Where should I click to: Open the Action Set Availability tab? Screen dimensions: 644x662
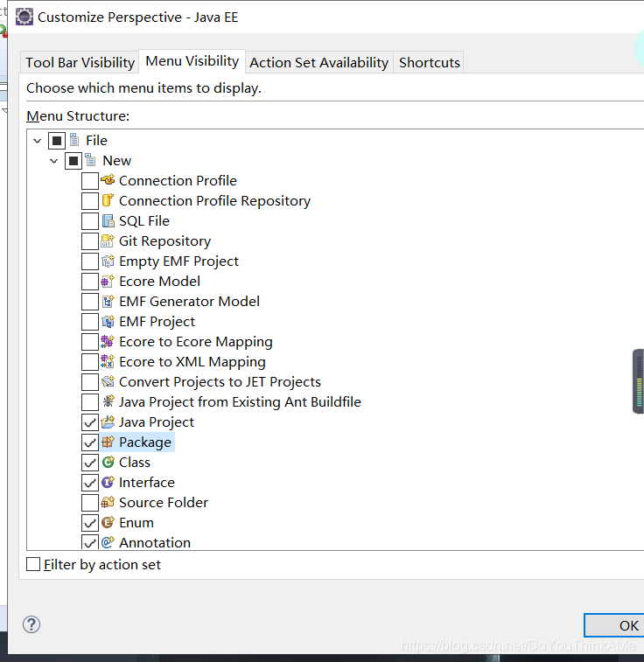(x=318, y=62)
